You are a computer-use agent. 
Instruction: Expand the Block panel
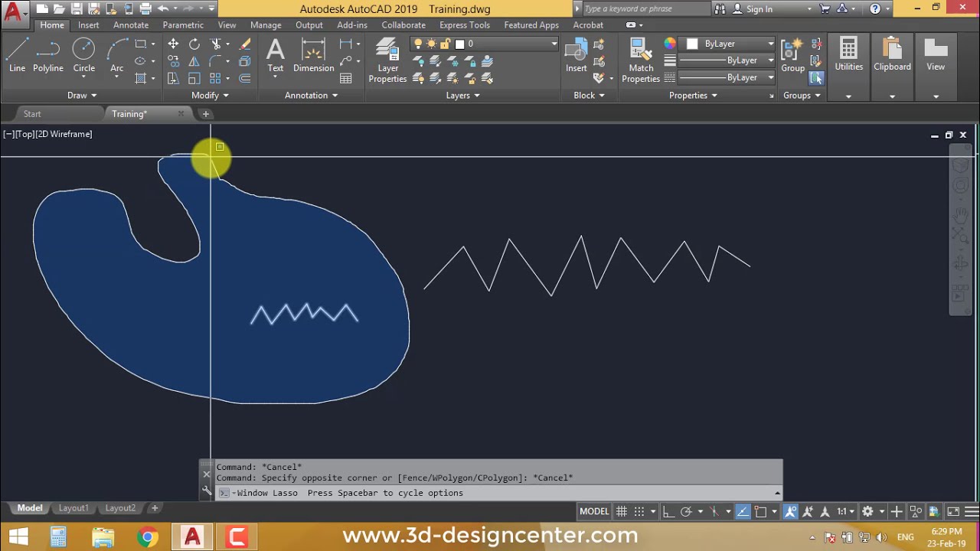point(589,96)
